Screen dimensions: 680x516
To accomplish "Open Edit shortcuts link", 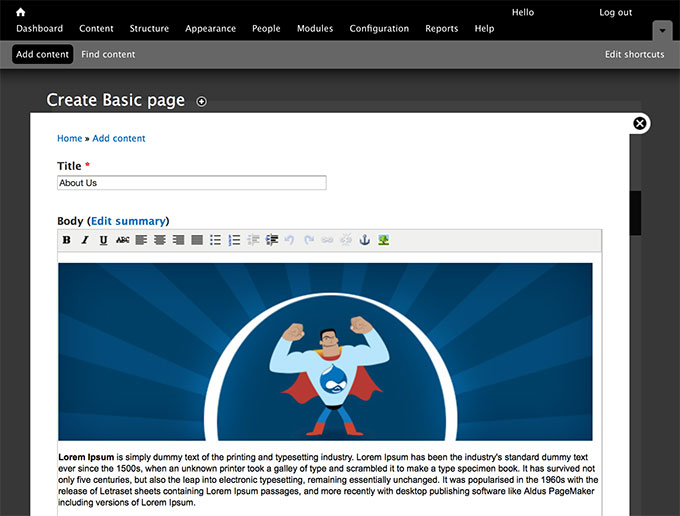I will (x=634, y=54).
